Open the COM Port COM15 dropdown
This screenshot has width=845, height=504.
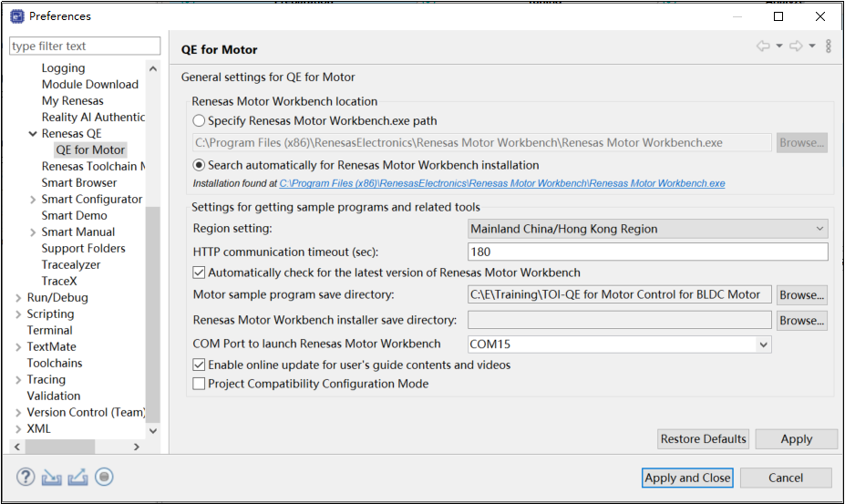click(x=619, y=345)
